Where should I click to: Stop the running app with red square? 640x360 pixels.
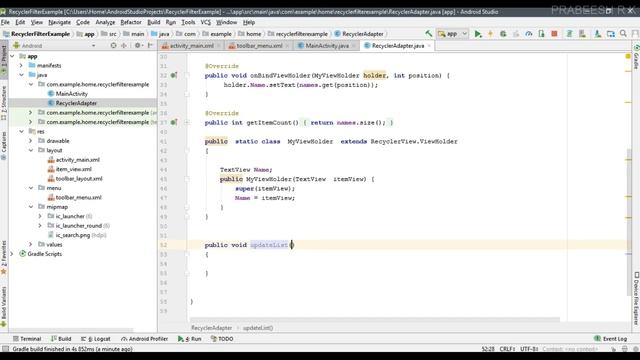[x=554, y=34]
